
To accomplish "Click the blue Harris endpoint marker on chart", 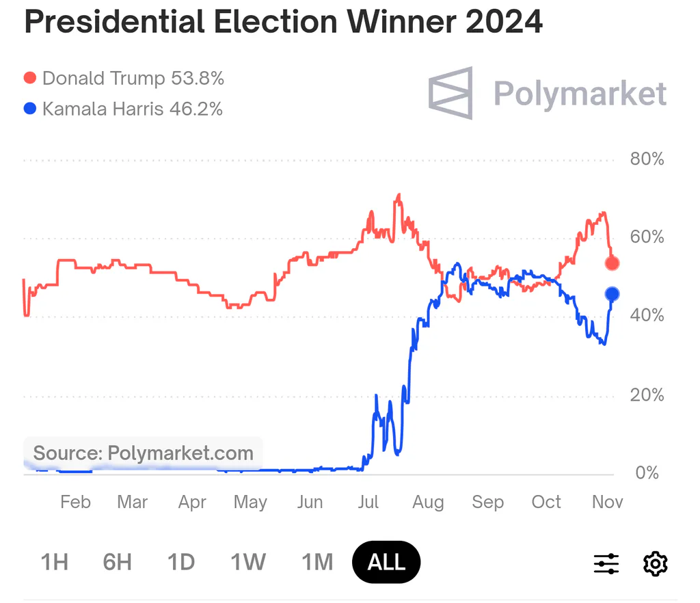I will (x=612, y=294).
